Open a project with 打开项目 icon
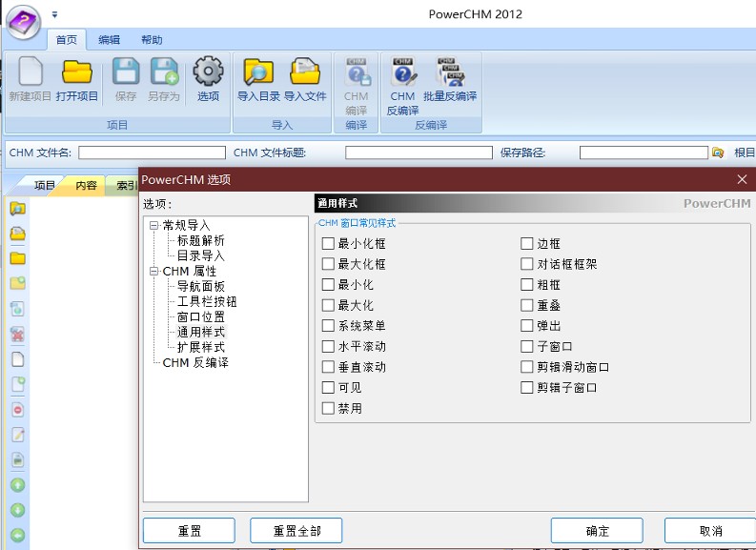Screen dimensions: 756x550 [x=76, y=73]
